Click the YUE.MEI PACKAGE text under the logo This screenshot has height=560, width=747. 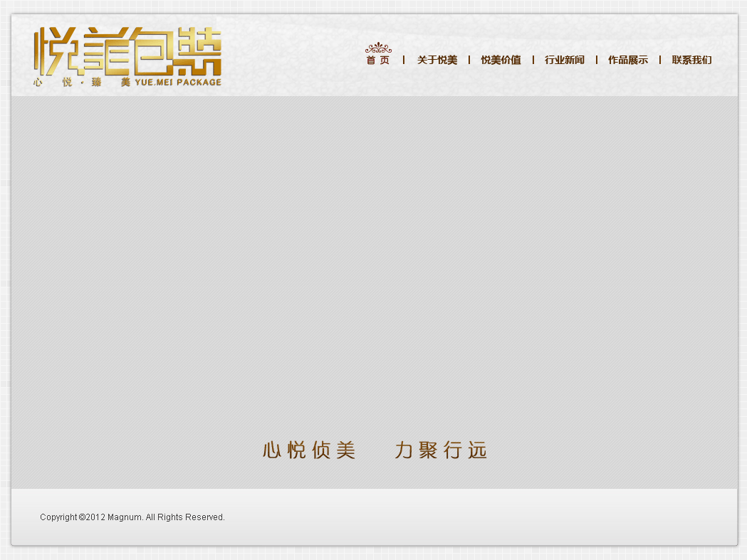pyautogui.click(x=177, y=83)
